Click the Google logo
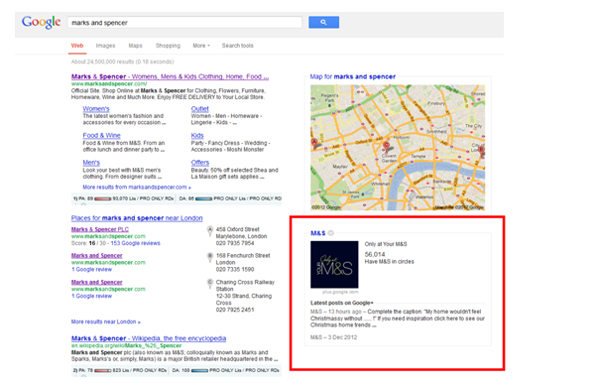 tap(41, 23)
